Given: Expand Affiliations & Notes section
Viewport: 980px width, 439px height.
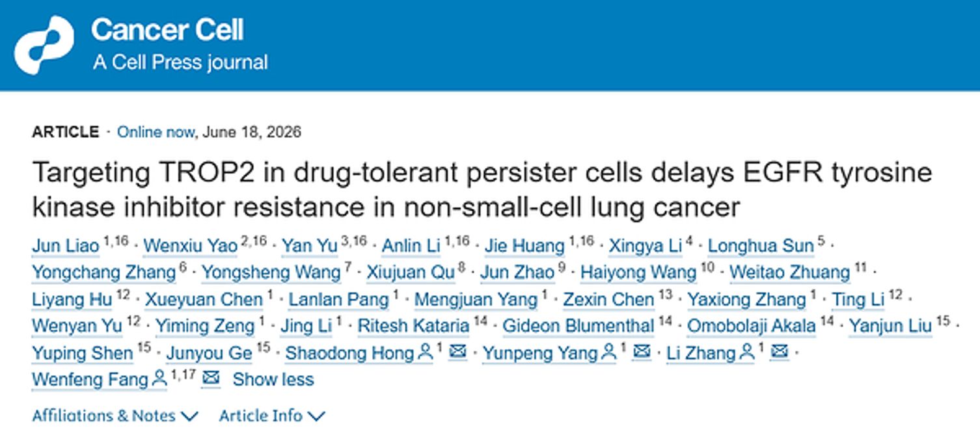Looking at the screenshot, I should click(x=115, y=416).
